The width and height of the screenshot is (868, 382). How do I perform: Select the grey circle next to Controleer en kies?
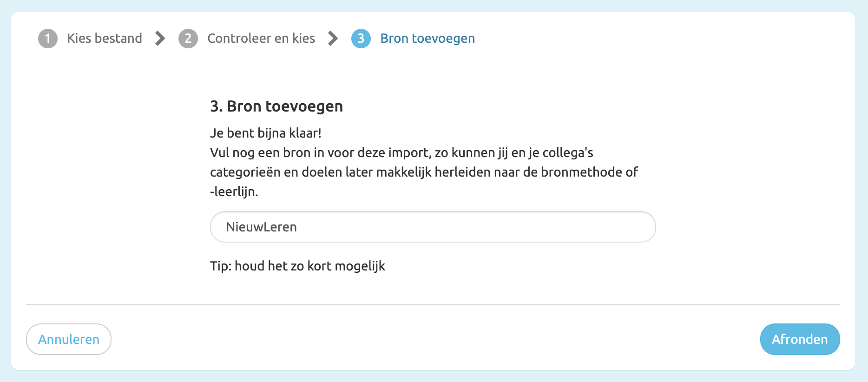188,39
